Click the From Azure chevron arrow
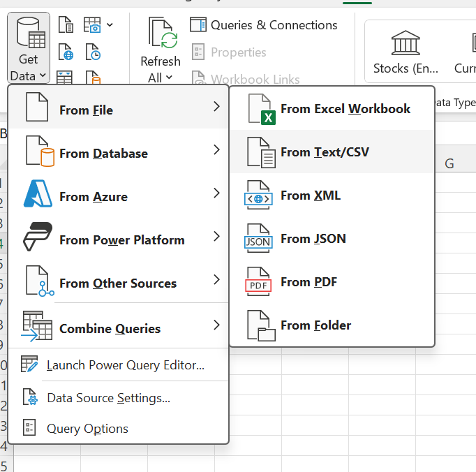This screenshot has height=472, width=476. (216, 193)
